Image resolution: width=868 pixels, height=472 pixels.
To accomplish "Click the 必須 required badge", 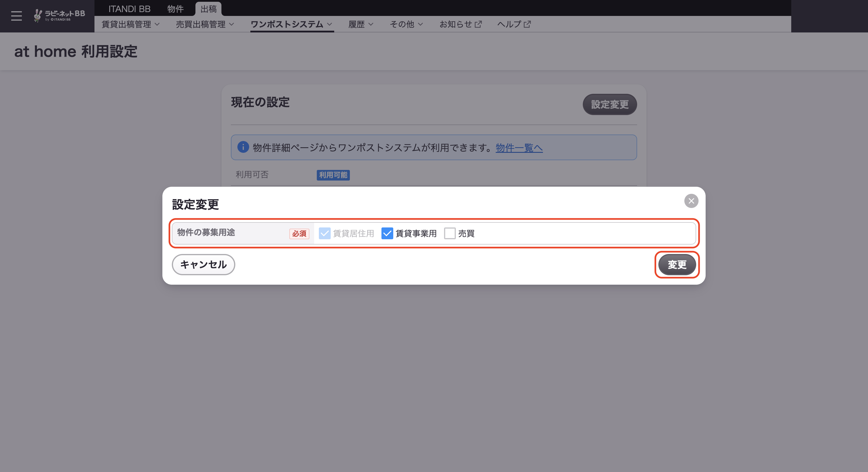I will (299, 233).
